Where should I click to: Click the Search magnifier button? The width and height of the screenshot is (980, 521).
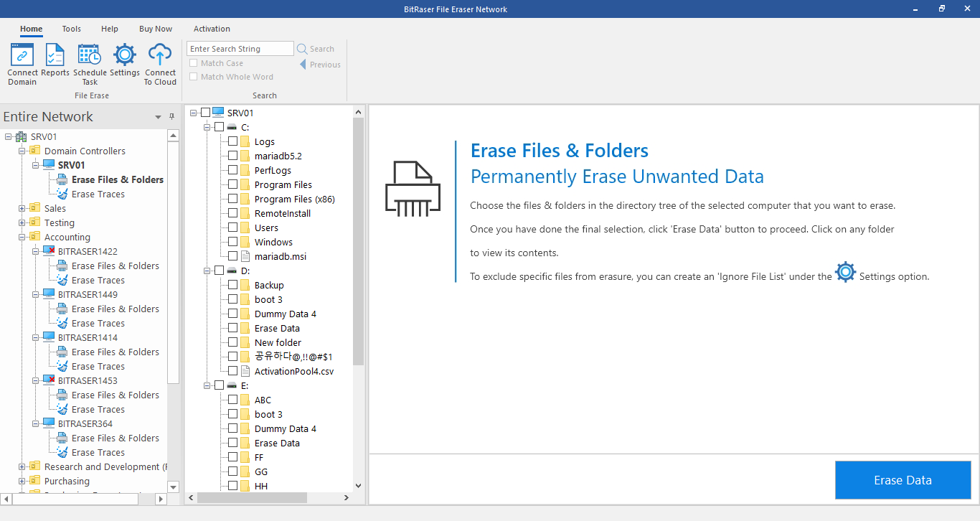click(x=316, y=49)
